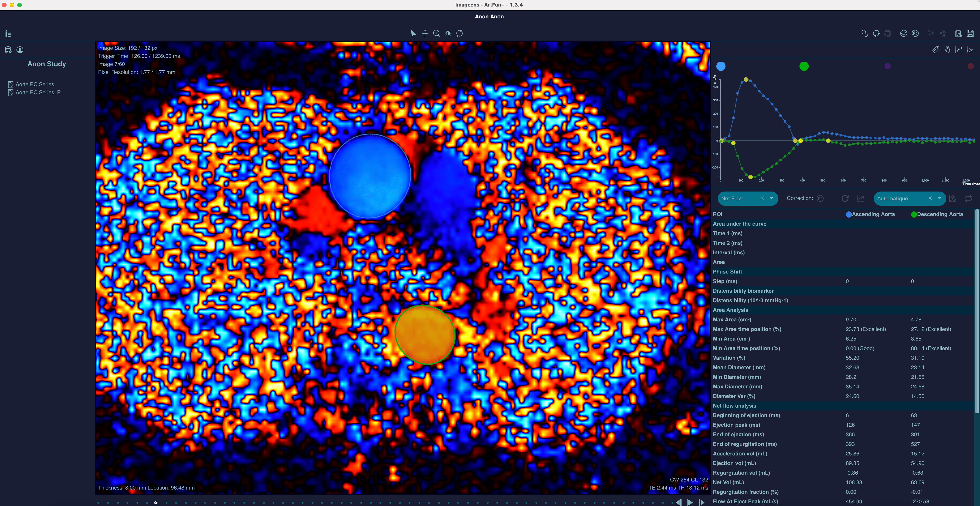Viewport: 980px width, 506px height.
Task: Step to previous frame button
Action: point(679,502)
